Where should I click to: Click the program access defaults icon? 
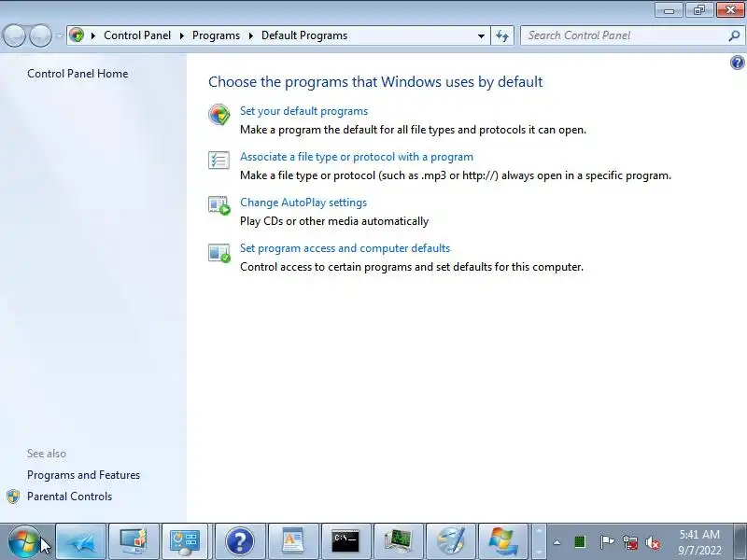coord(219,252)
